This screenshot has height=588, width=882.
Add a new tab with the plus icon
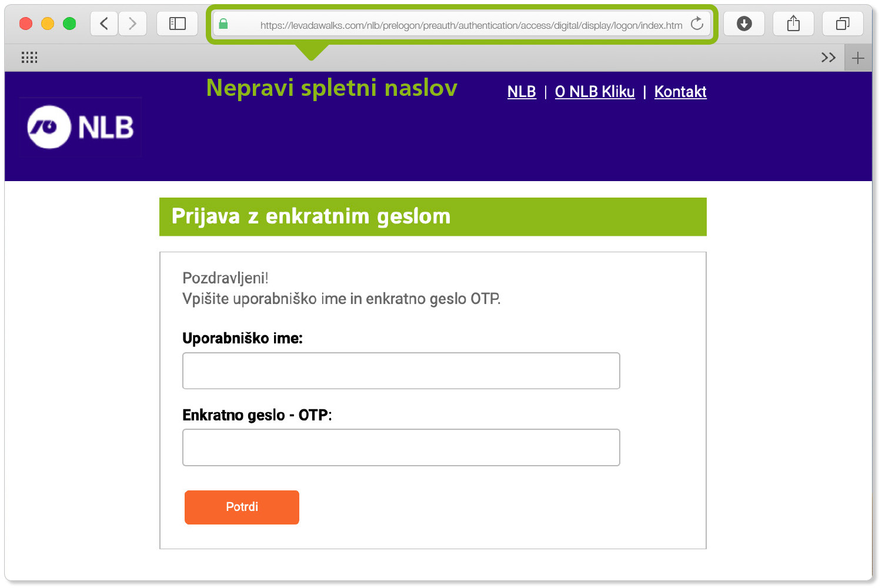click(858, 58)
